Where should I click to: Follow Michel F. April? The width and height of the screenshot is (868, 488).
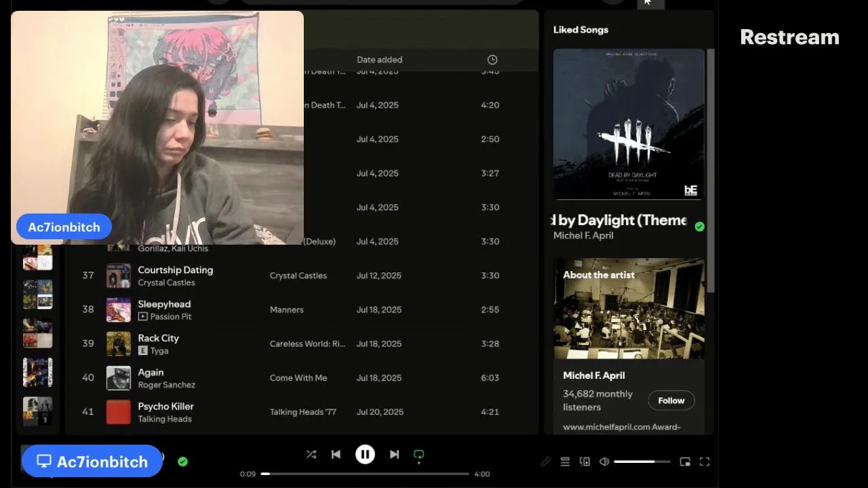[671, 401]
